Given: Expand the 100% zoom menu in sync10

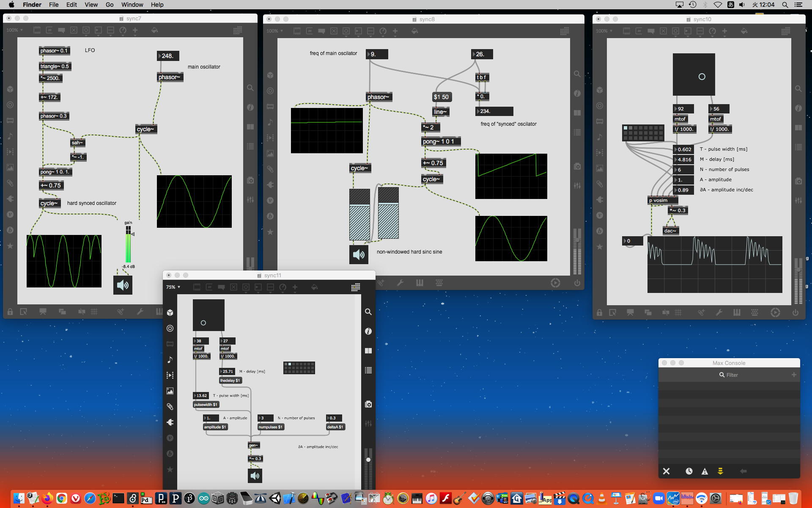Looking at the screenshot, I should pos(604,31).
